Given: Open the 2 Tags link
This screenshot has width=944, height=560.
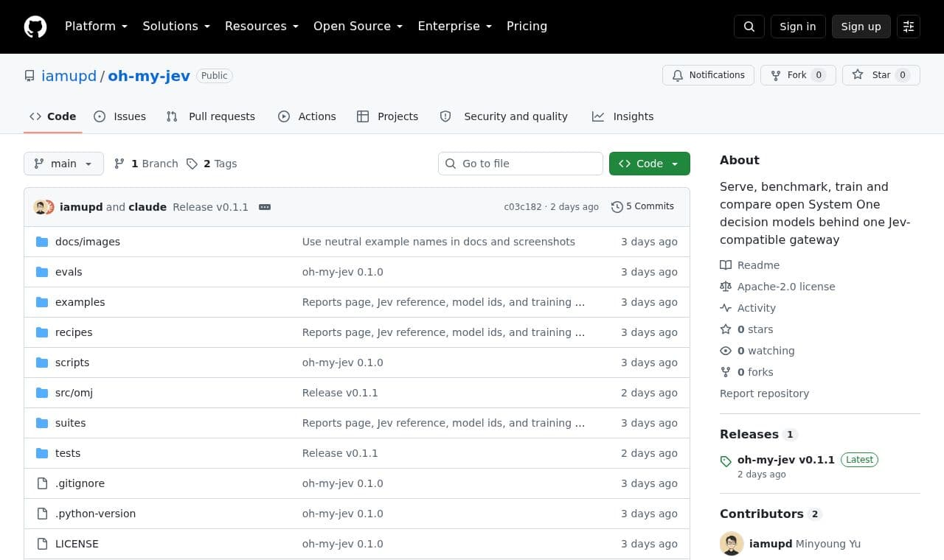Looking at the screenshot, I should (212, 164).
